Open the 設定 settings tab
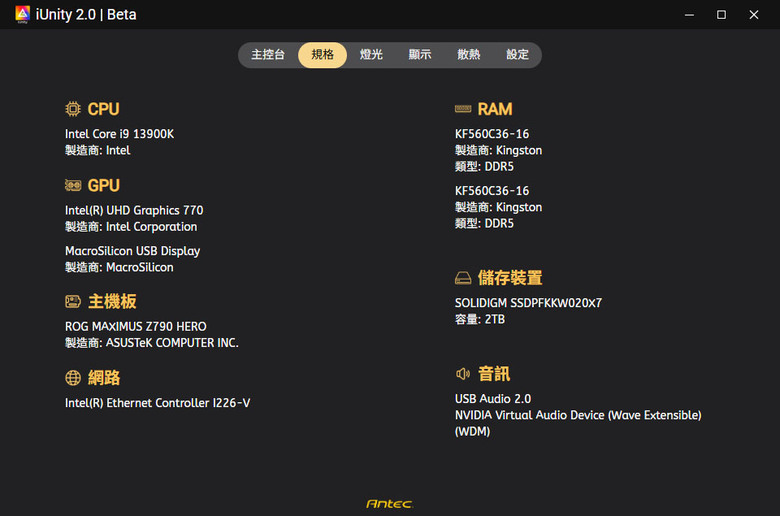The height and width of the screenshot is (516, 780). [517, 55]
